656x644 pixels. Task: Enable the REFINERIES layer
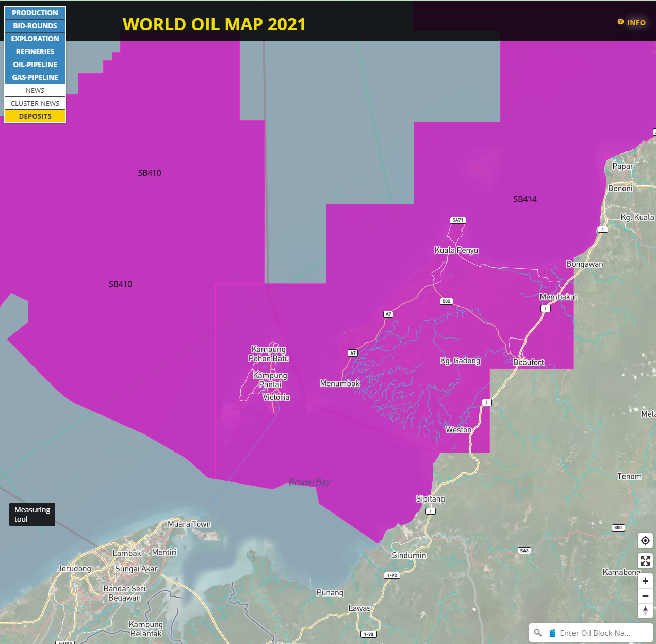(x=35, y=52)
